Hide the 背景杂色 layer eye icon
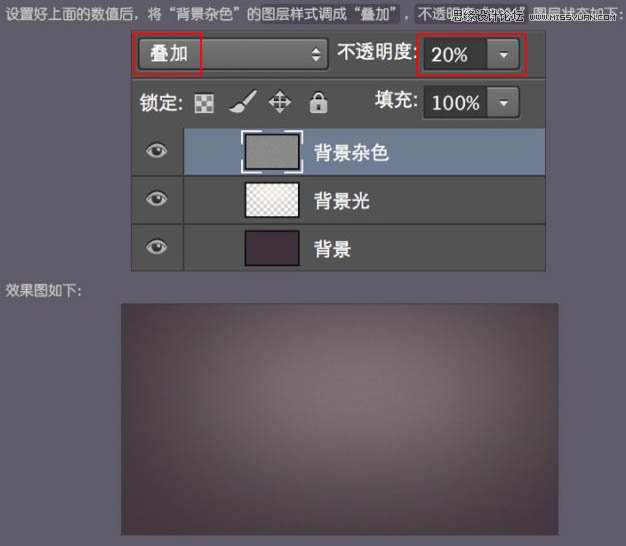 point(156,151)
